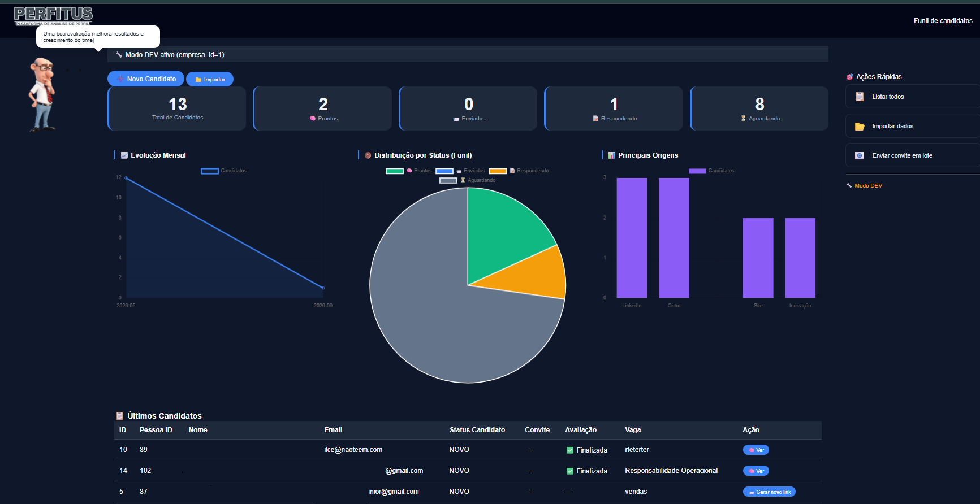
Task: Open the Respondendo stat card
Action: (614, 108)
